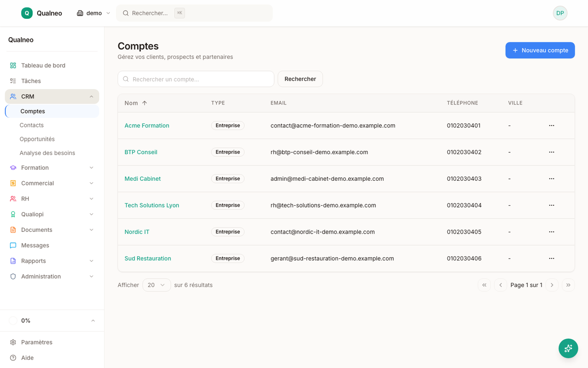Open the Medi Cabinet account link

coord(142,178)
